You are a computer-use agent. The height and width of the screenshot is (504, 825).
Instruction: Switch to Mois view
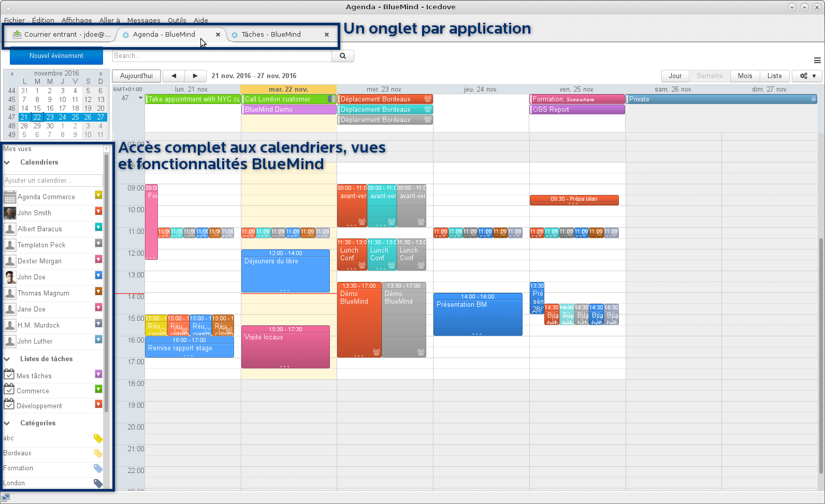[745, 76]
